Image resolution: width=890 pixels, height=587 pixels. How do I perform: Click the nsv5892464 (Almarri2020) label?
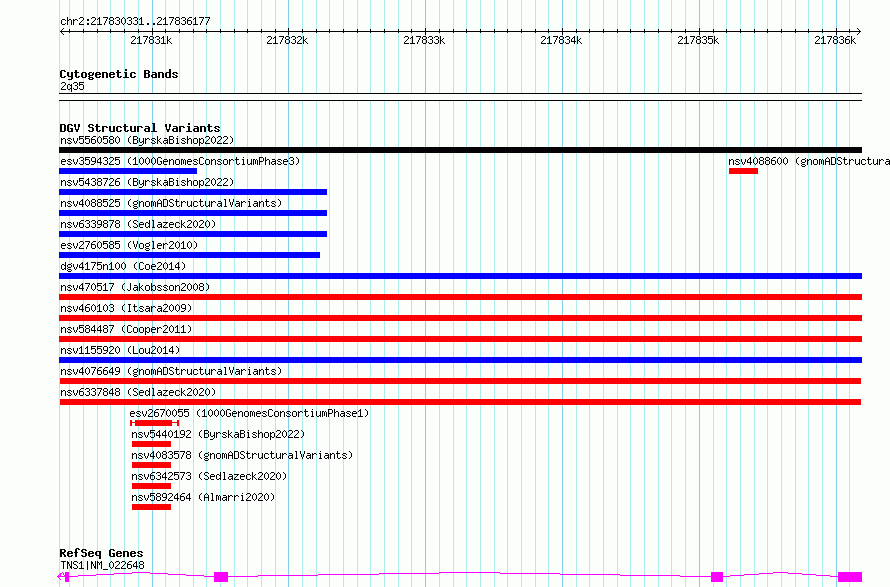[x=203, y=497]
